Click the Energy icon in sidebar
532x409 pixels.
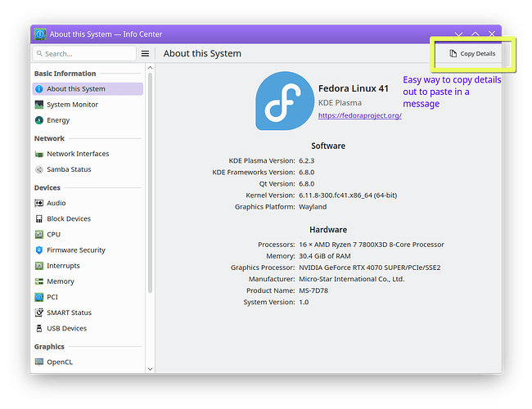(x=39, y=120)
